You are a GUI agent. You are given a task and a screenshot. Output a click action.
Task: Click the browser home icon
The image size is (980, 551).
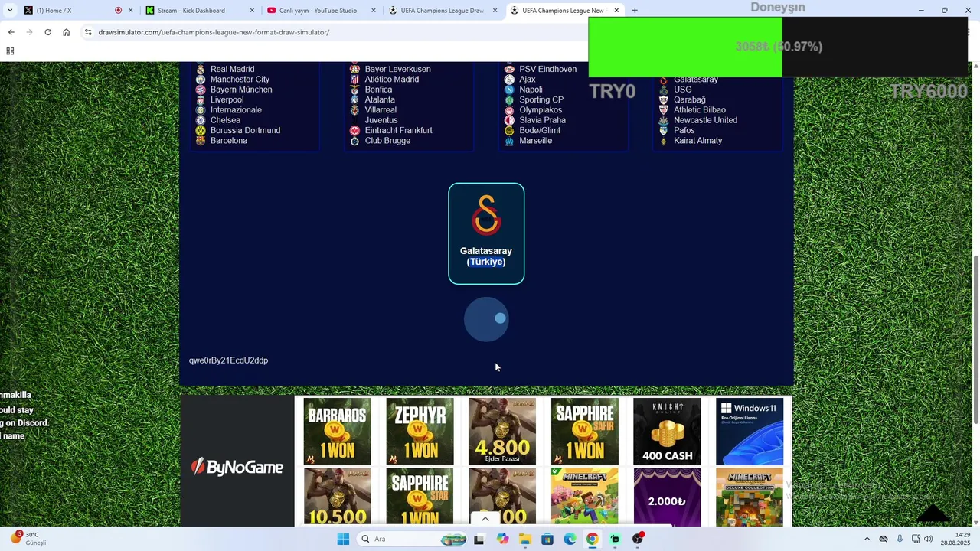pyautogui.click(x=67, y=32)
